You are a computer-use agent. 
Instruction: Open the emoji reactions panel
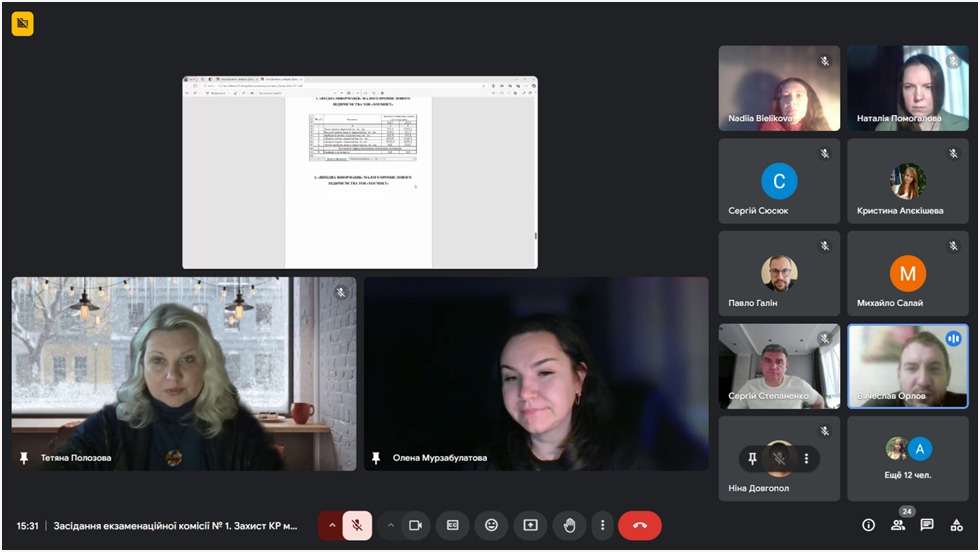[x=491, y=525]
